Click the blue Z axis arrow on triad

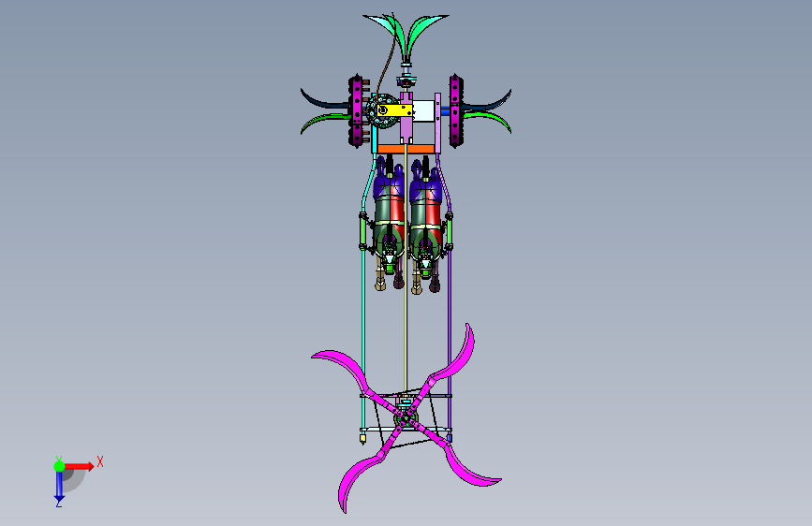pos(59,487)
